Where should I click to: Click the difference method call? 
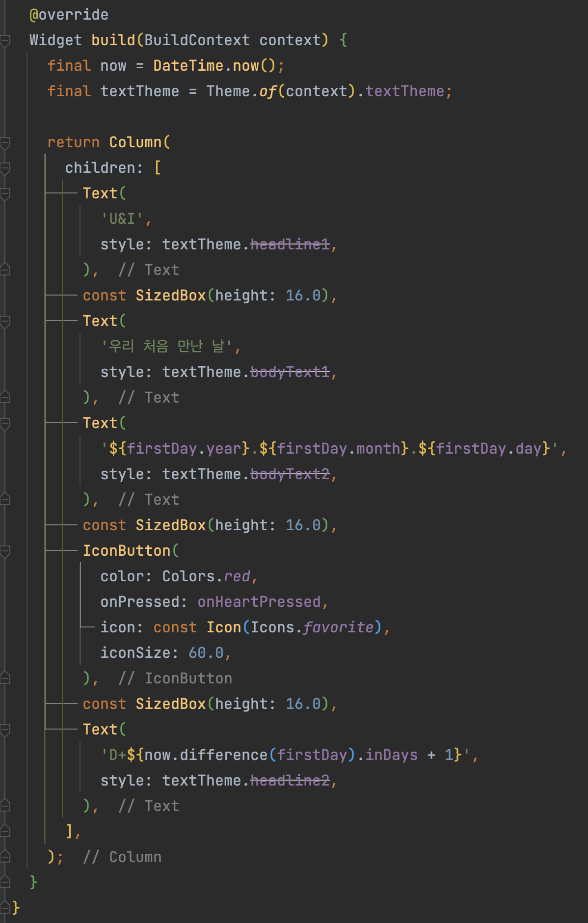click(224, 755)
